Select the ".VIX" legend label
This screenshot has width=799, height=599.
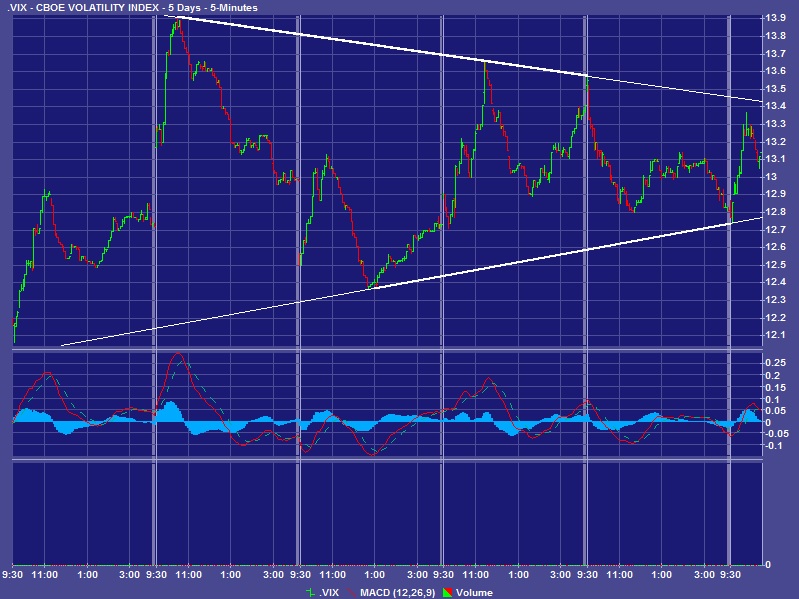coord(329,592)
